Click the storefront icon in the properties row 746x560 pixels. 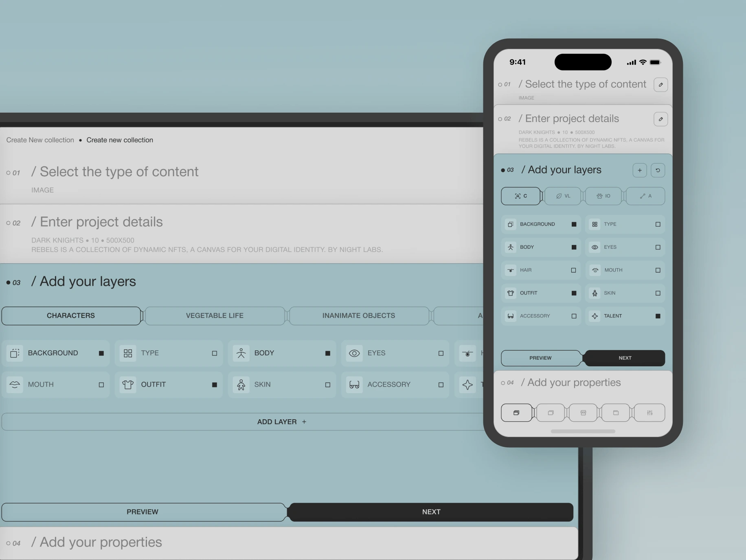[583, 413]
